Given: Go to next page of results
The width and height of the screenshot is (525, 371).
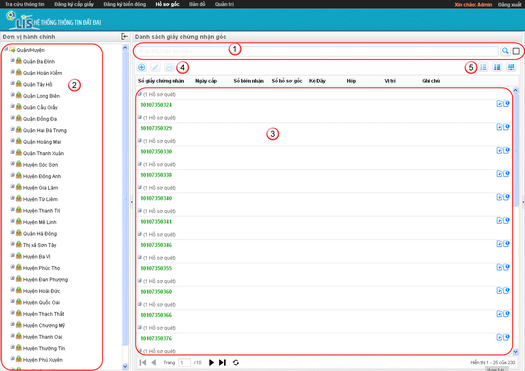Looking at the screenshot, I should (211, 362).
